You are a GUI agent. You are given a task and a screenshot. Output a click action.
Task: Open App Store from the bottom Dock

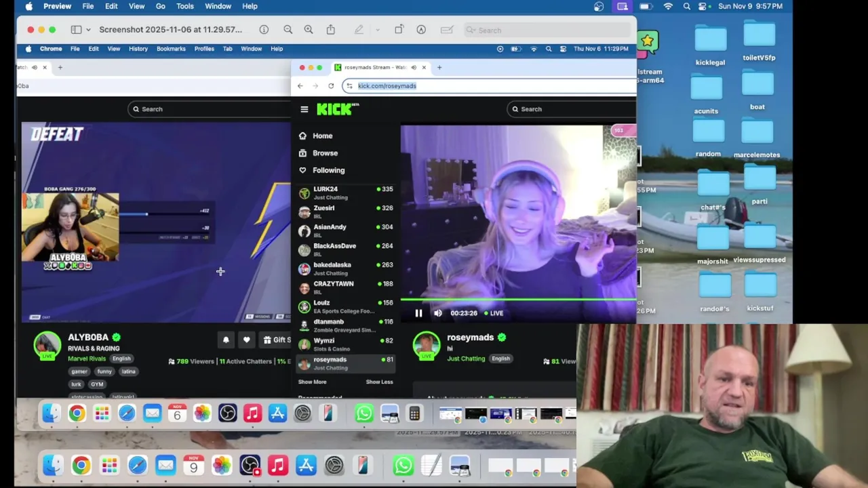pos(306,465)
